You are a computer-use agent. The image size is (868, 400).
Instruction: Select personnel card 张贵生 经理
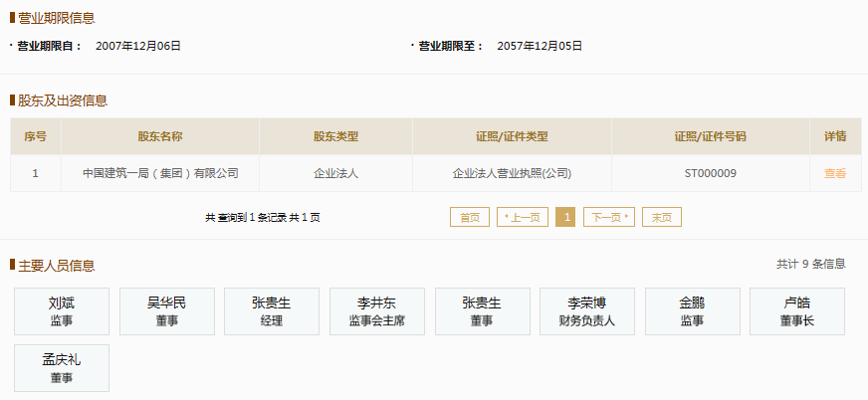pos(271,310)
